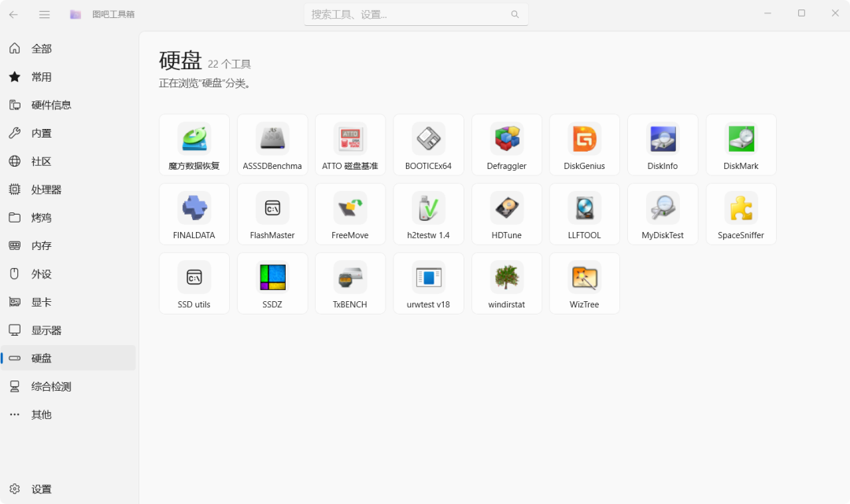Click the 22 个工具 count text
The width and height of the screenshot is (850, 504).
coord(229,64)
